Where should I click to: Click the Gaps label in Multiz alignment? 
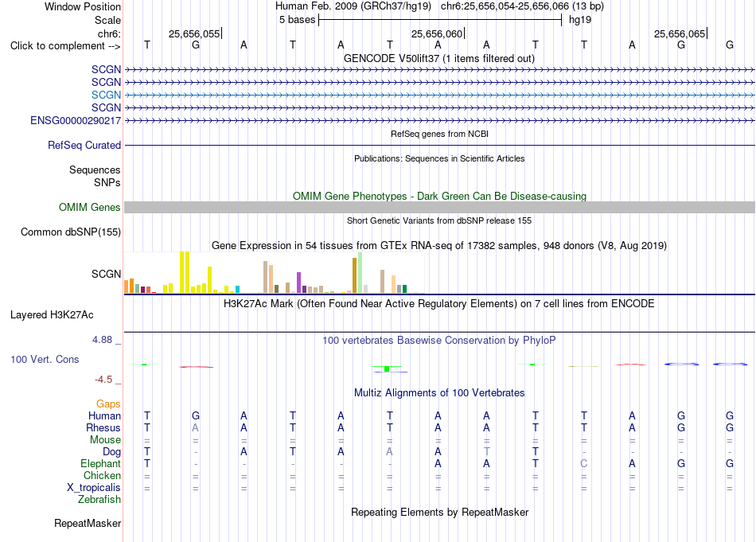pyautogui.click(x=108, y=404)
